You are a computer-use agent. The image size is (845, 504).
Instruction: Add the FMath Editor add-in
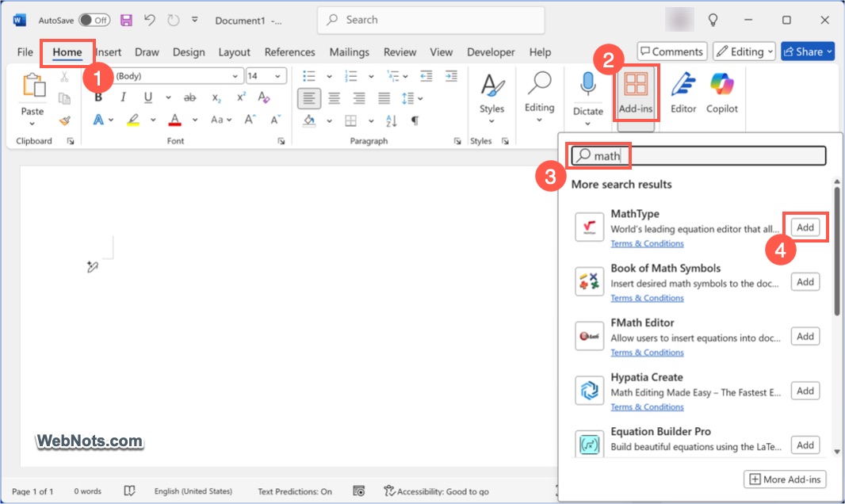[x=805, y=336]
